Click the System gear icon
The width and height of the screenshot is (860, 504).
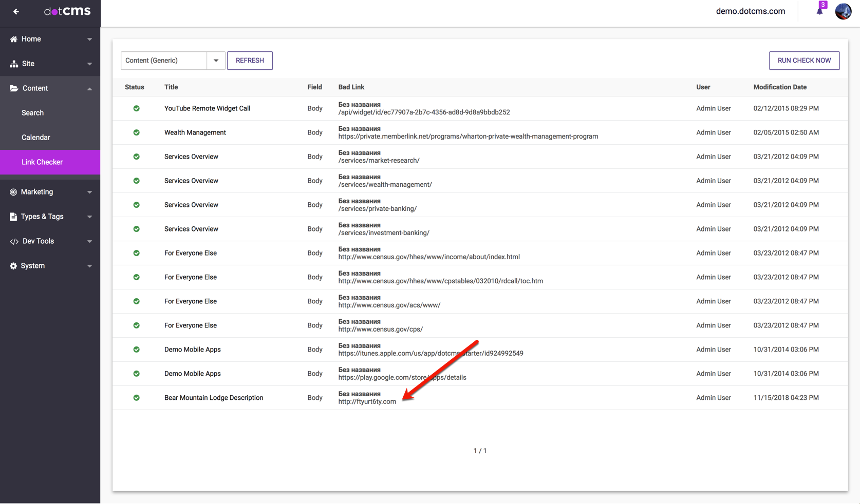tap(13, 266)
